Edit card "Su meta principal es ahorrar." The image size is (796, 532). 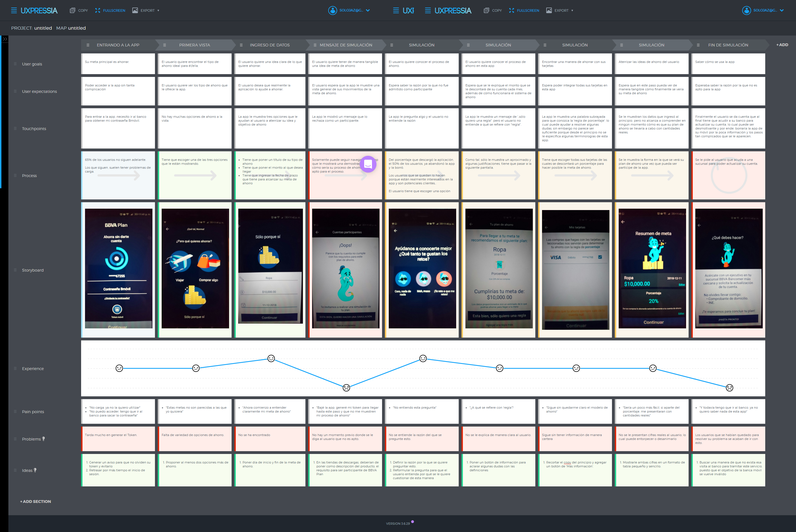click(118, 64)
